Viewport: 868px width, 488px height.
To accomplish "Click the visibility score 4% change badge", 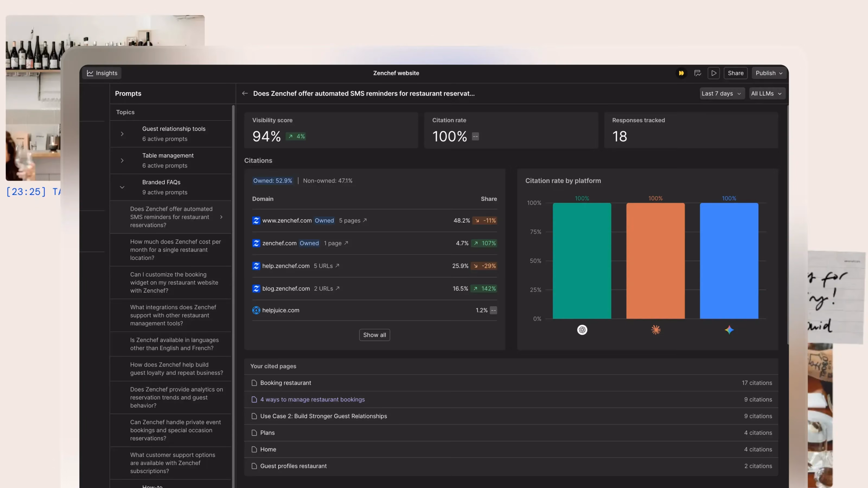I will [296, 136].
